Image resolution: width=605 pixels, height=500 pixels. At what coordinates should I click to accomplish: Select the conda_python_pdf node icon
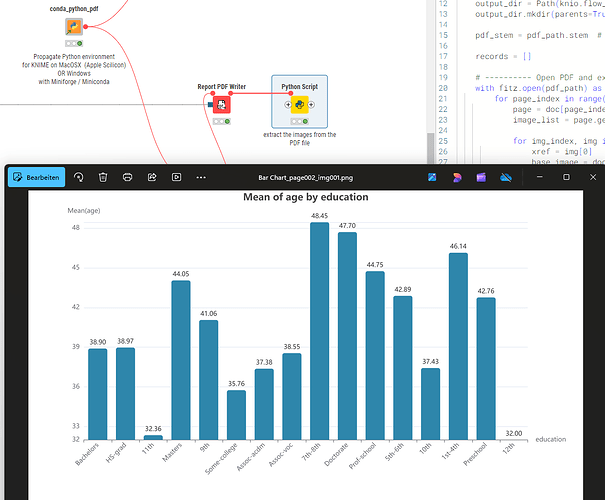point(74,27)
